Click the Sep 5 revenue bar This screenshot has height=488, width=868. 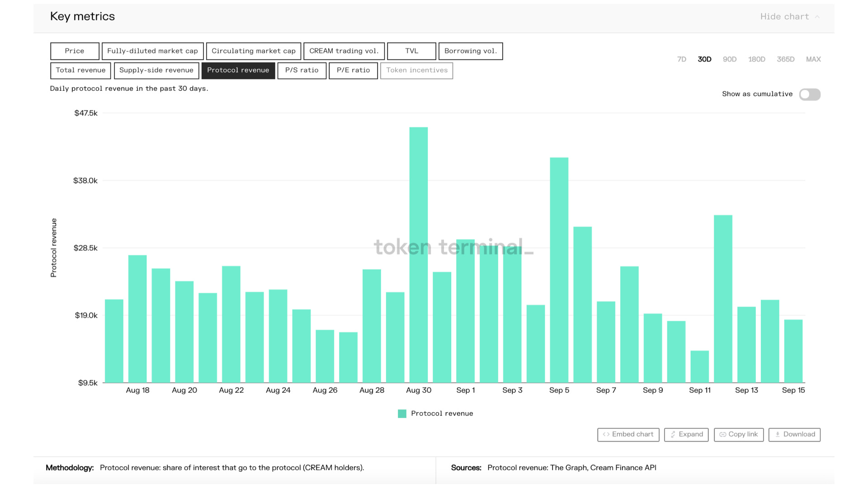(x=559, y=271)
